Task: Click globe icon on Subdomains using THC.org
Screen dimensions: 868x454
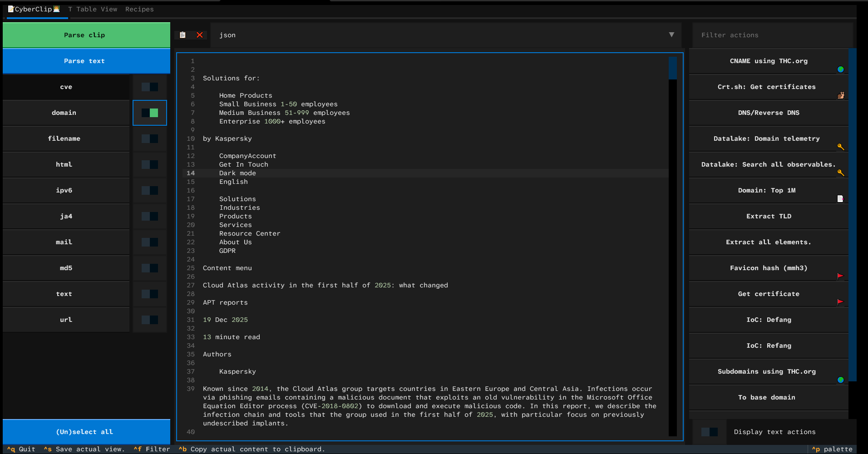Action: (x=840, y=380)
